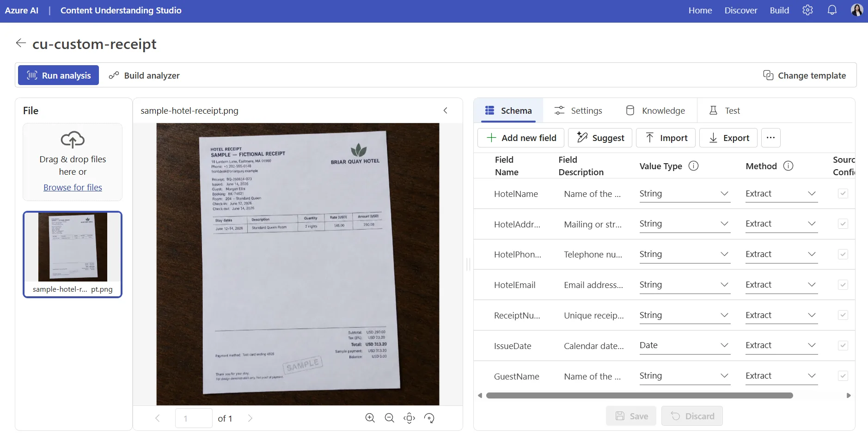This screenshot has height=435, width=868.
Task: Open Discover in the top navigation
Action: (741, 10)
